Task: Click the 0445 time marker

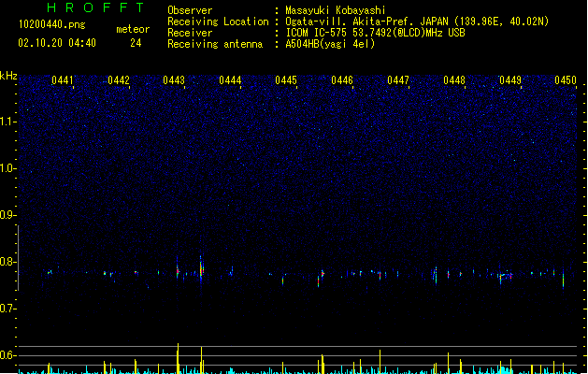Action: coord(286,80)
